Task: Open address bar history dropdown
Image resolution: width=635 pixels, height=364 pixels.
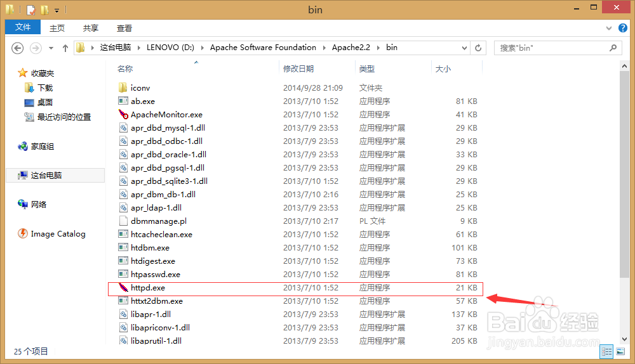Action: [x=464, y=48]
